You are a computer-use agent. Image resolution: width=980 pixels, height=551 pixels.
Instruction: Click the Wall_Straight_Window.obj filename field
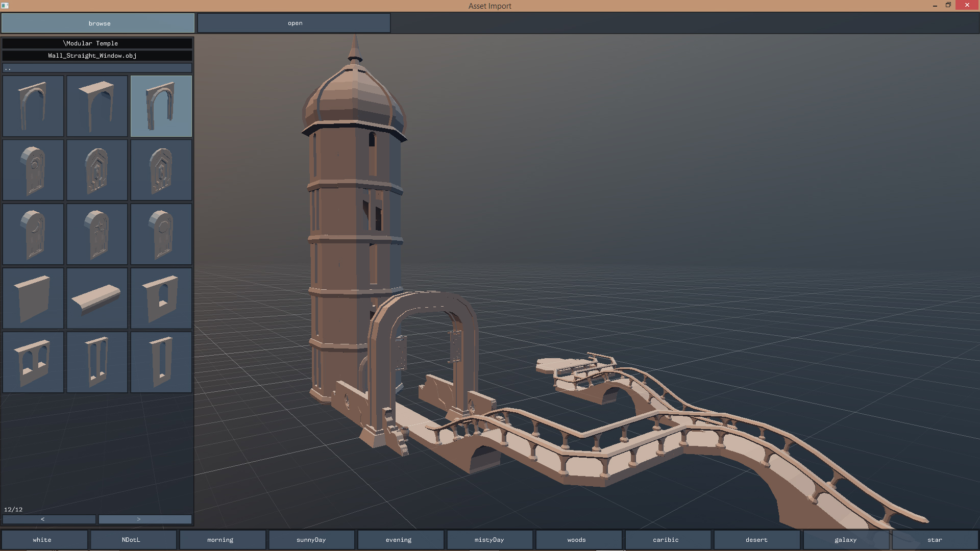tap(97, 56)
